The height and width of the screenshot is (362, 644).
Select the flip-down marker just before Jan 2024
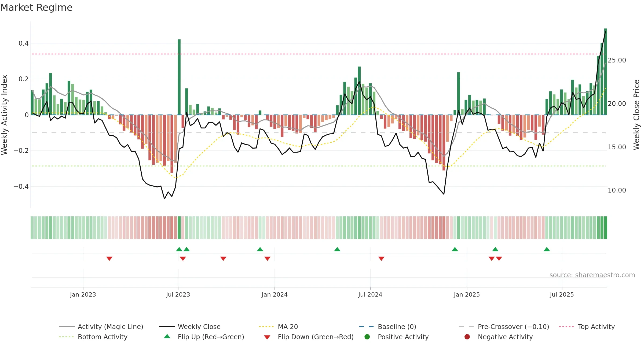(x=267, y=258)
